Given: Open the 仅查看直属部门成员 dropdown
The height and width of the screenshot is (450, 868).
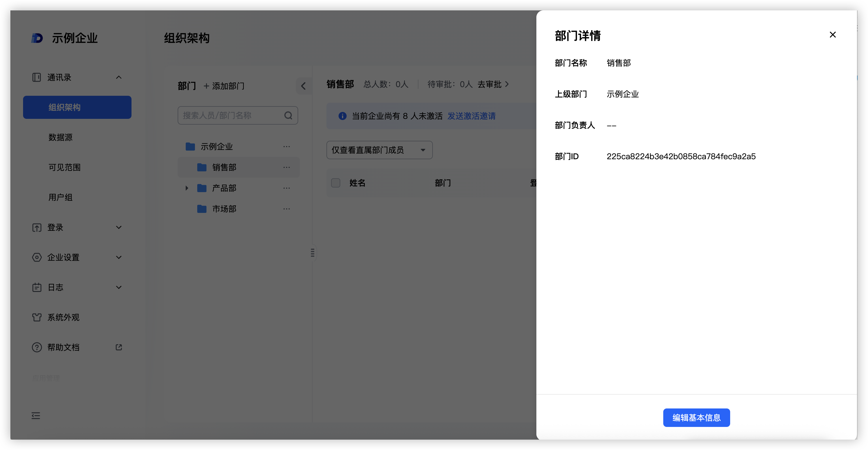Looking at the screenshot, I should tap(379, 150).
